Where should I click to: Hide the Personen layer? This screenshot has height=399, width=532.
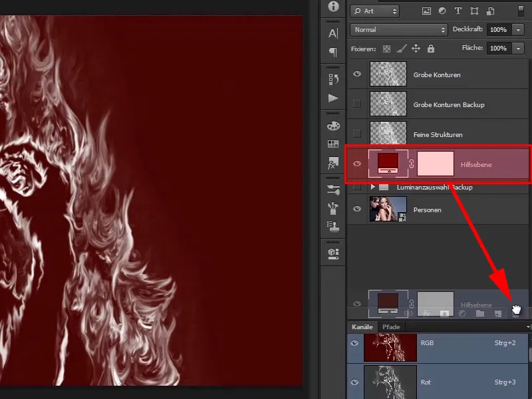pos(357,209)
